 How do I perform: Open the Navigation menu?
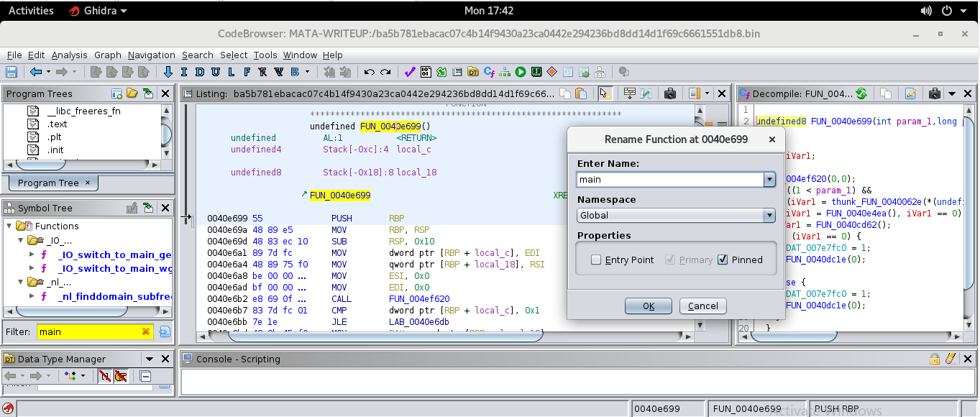pyautogui.click(x=151, y=55)
